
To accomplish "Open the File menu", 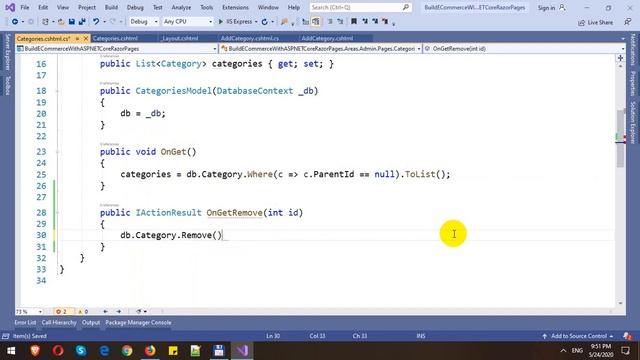I will click(x=24, y=7).
